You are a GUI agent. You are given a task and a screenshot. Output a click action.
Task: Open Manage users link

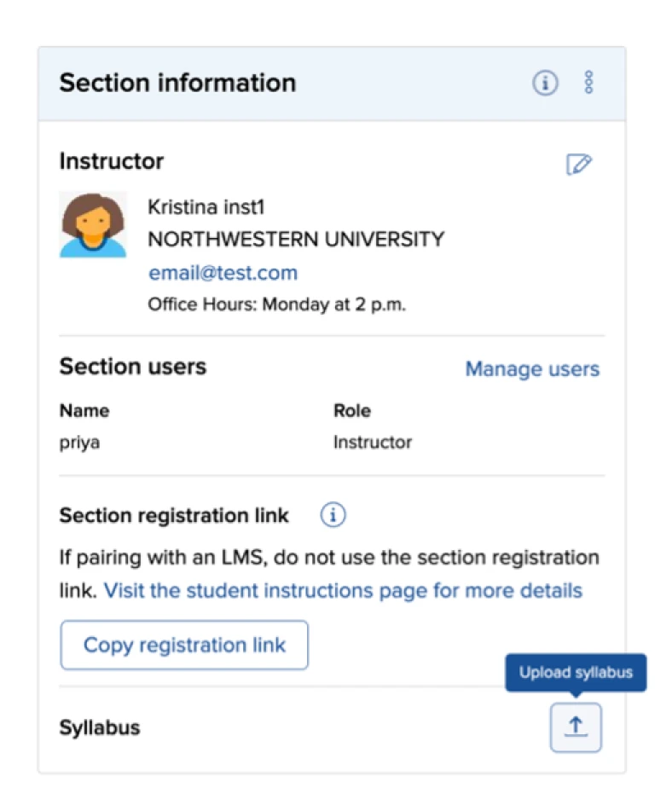pos(532,368)
